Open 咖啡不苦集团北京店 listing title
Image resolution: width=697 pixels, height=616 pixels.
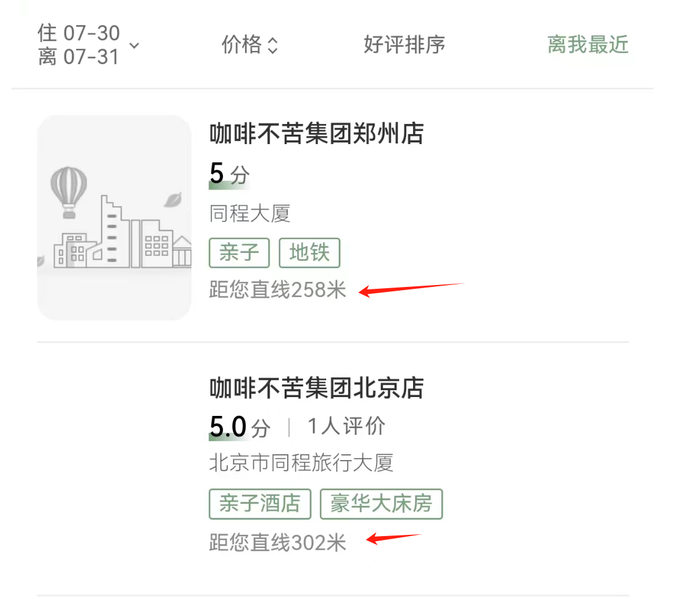click(x=317, y=388)
